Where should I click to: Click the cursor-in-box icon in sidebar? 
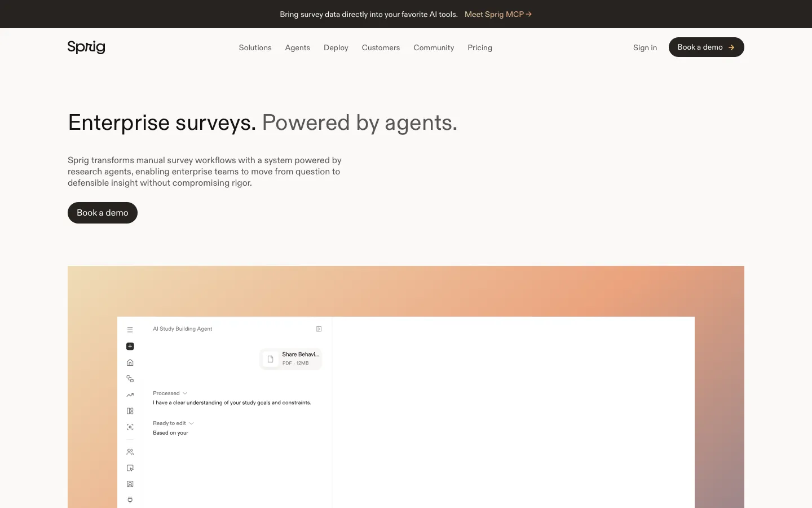click(130, 468)
